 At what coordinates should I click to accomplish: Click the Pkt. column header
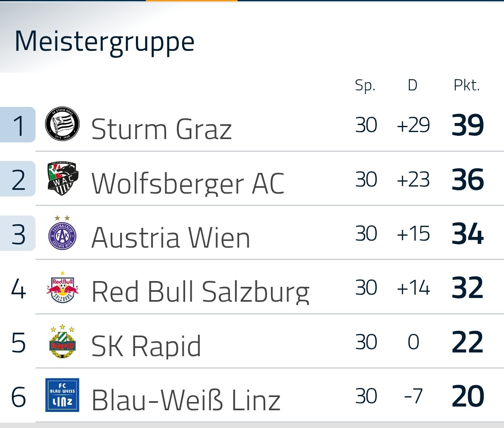[467, 85]
